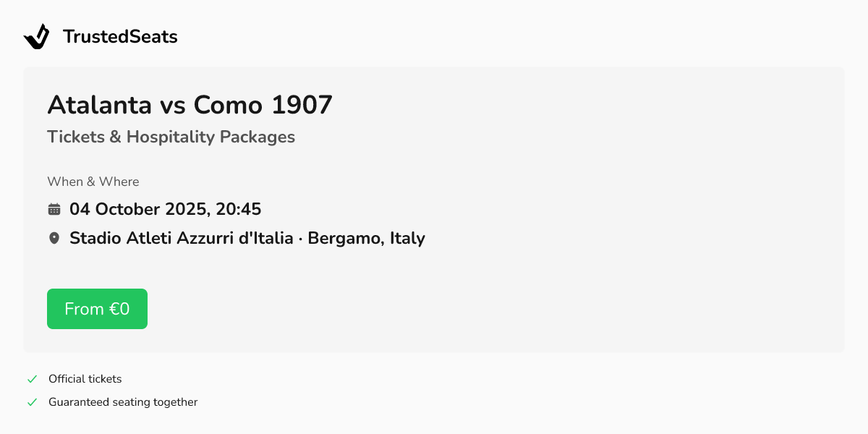Image resolution: width=868 pixels, height=434 pixels.
Task: Click the word Tickets in the subtitle
Action: (76, 137)
